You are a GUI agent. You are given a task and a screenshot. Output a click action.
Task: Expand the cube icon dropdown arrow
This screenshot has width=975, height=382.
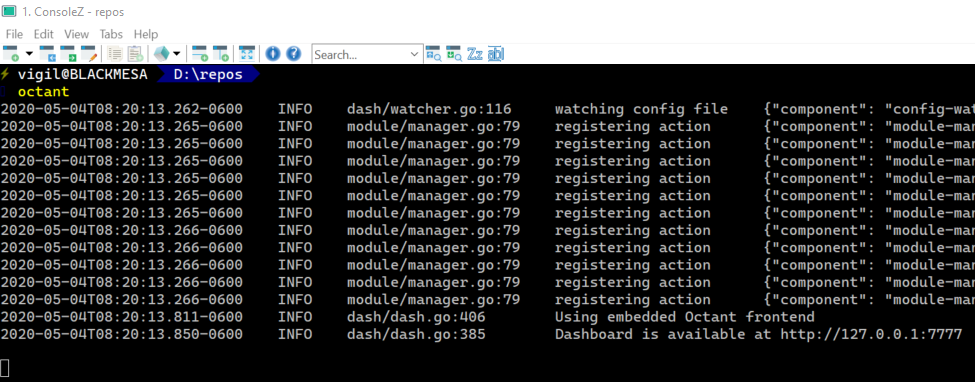coord(177,54)
